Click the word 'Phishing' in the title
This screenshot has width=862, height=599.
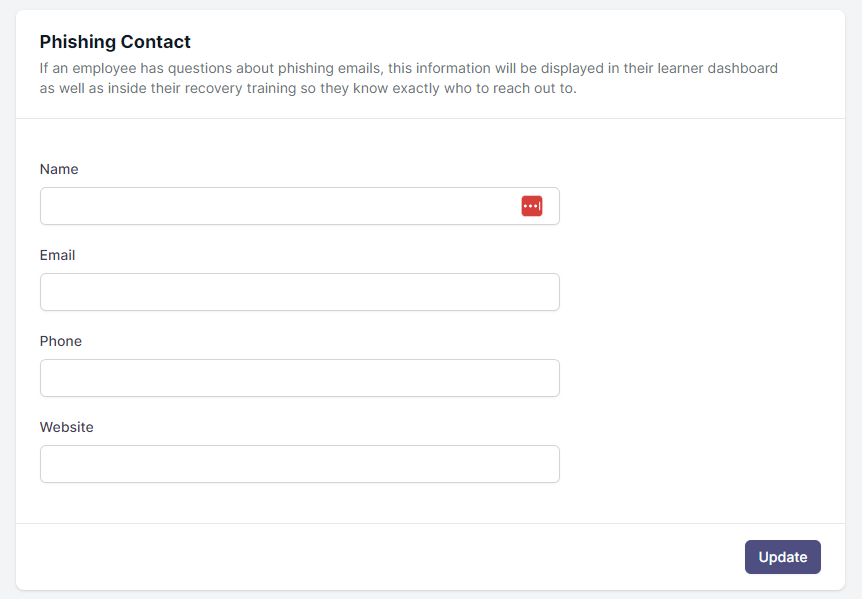77,42
